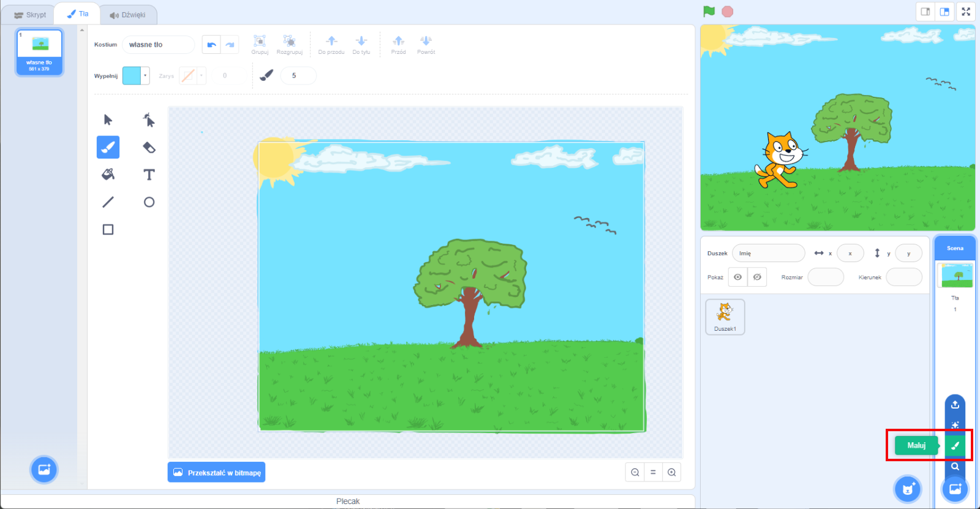Select the Reshape tool

tap(149, 119)
